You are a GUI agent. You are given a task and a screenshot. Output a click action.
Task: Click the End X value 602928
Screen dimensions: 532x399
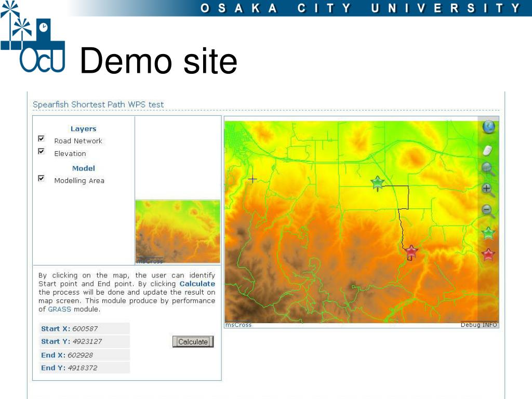point(80,355)
